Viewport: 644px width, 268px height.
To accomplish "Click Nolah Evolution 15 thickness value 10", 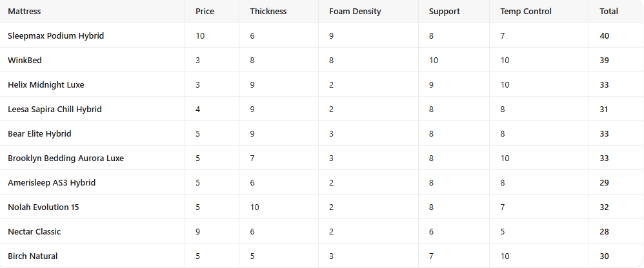I will (255, 207).
